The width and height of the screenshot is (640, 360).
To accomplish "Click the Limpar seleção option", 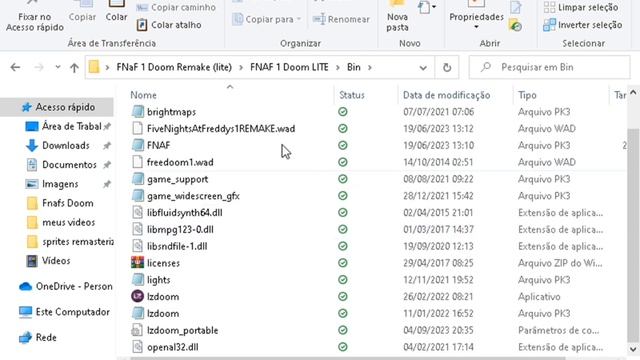I will 581,7.
